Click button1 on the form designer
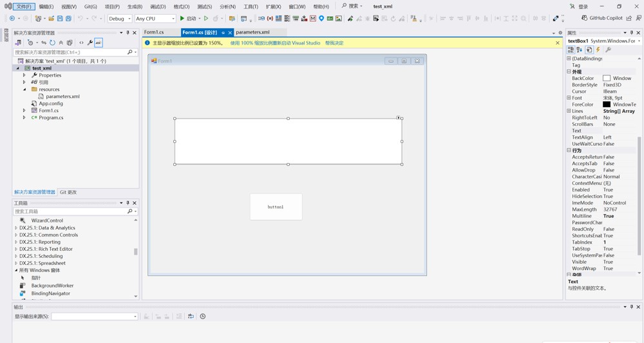This screenshot has width=644, height=343. click(x=276, y=207)
